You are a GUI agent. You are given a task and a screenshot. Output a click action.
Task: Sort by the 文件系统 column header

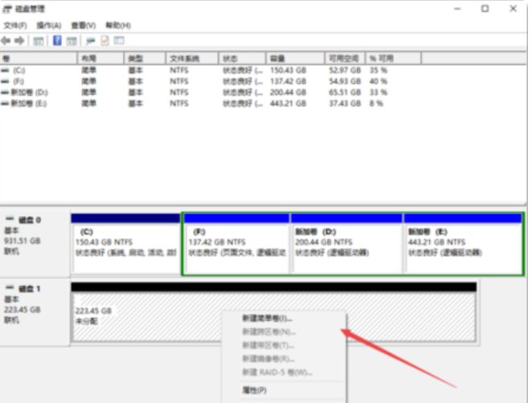(x=192, y=59)
